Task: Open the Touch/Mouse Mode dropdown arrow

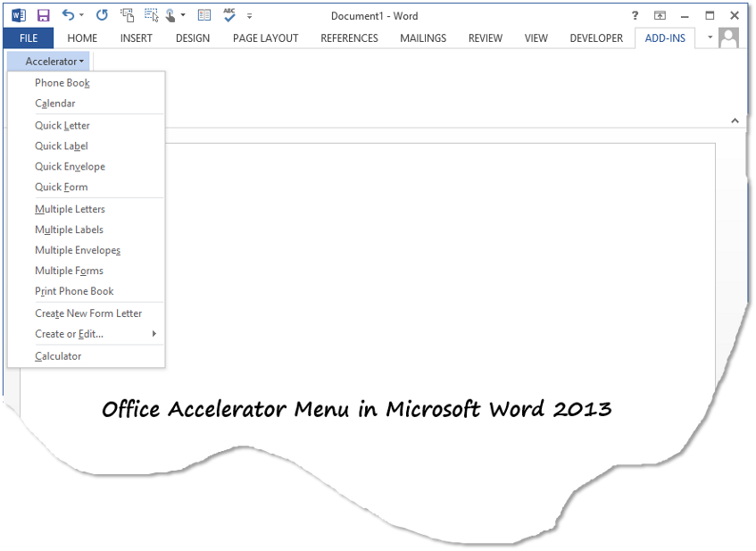Action: pos(183,15)
